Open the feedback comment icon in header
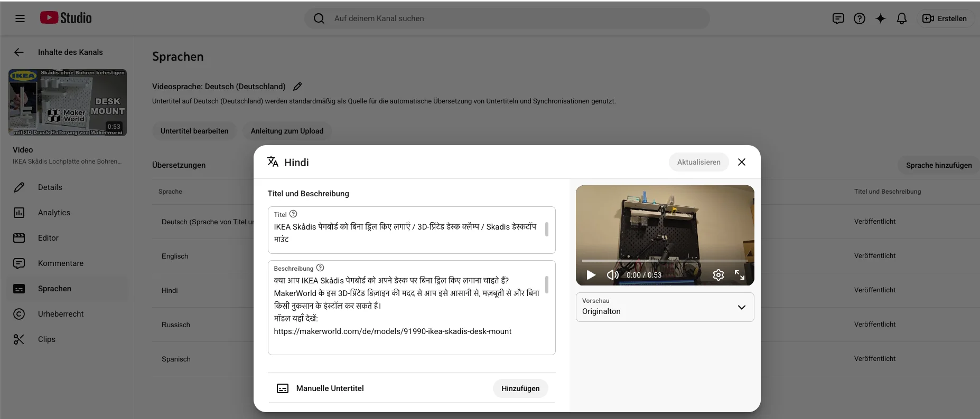The image size is (980, 419). (838, 18)
